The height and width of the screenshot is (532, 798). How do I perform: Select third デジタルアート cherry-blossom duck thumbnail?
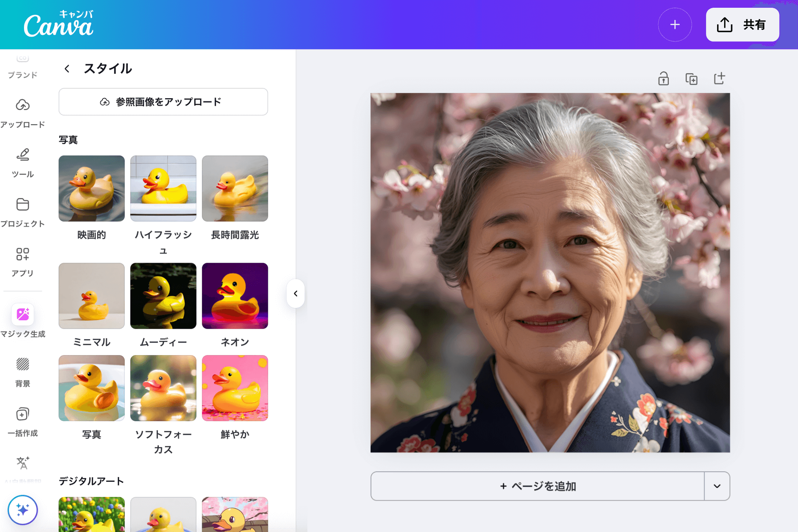pyautogui.click(x=235, y=515)
